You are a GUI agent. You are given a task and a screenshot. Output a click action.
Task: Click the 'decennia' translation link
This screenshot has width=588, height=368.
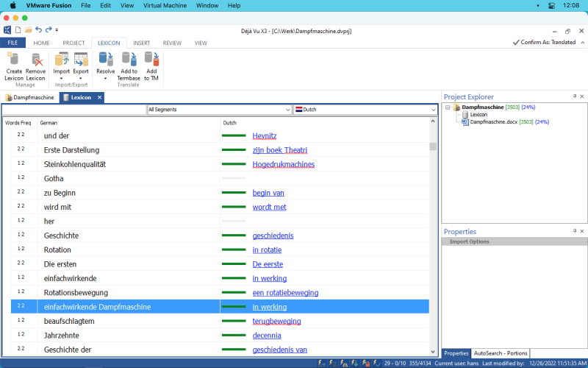point(267,336)
